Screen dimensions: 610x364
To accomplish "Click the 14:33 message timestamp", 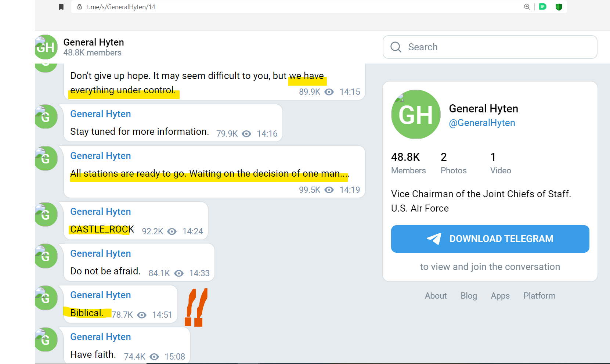I will pyautogui.click(x=199, y=273).
